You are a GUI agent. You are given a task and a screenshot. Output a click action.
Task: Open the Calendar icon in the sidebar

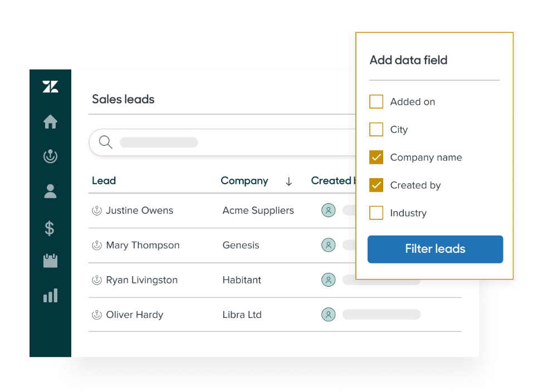pyautogui.click(x=50, y=261)
